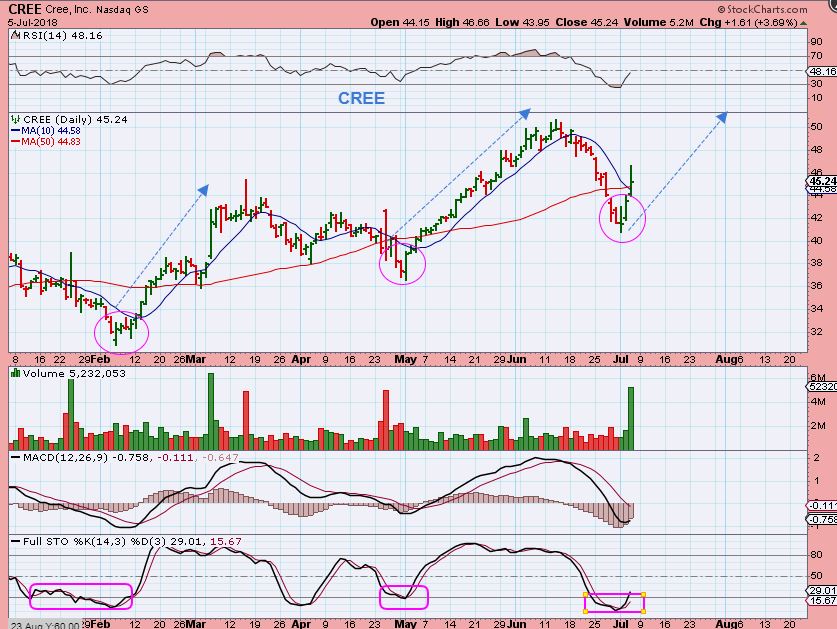Click the CREE (Daily) 45.24 legend text

pos(75,120)
